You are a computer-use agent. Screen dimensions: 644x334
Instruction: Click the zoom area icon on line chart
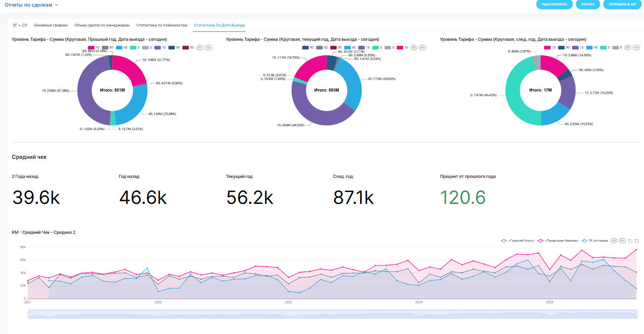coord(630,241)
